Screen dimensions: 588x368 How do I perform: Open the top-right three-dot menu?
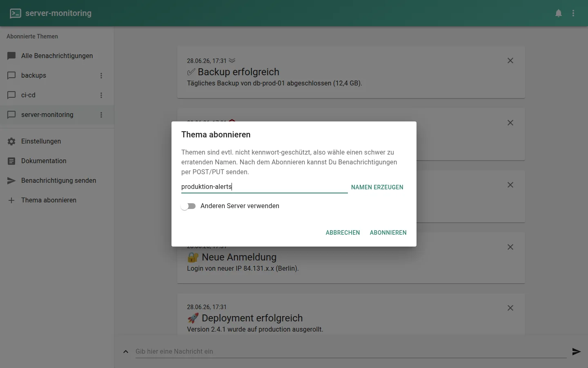click(x=573, y=13)
